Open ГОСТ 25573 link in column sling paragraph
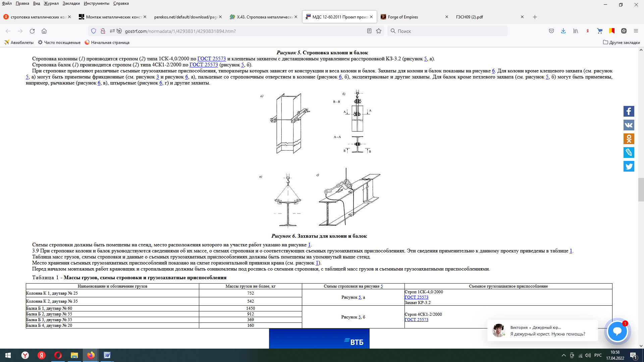The width and height of the screenshot is (644, 362). [211, 59]
